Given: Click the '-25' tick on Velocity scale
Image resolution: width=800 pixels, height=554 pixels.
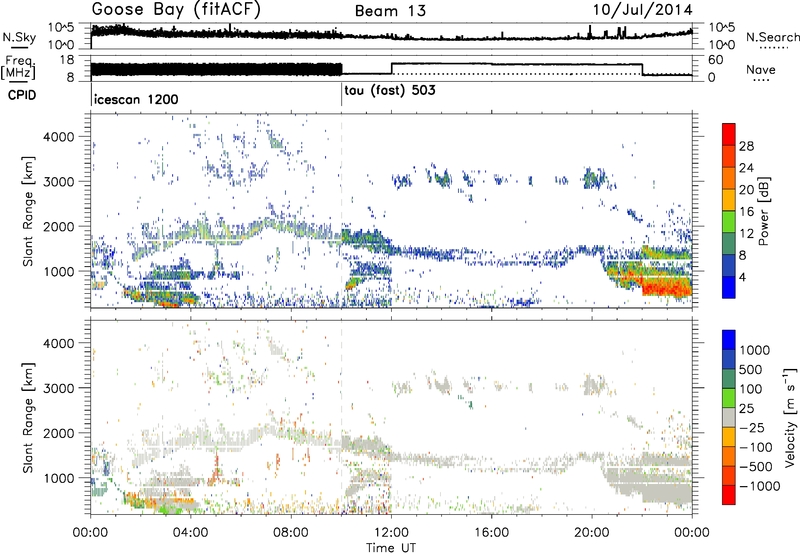Looking at the screenshot, I should (x=751, y=427).
